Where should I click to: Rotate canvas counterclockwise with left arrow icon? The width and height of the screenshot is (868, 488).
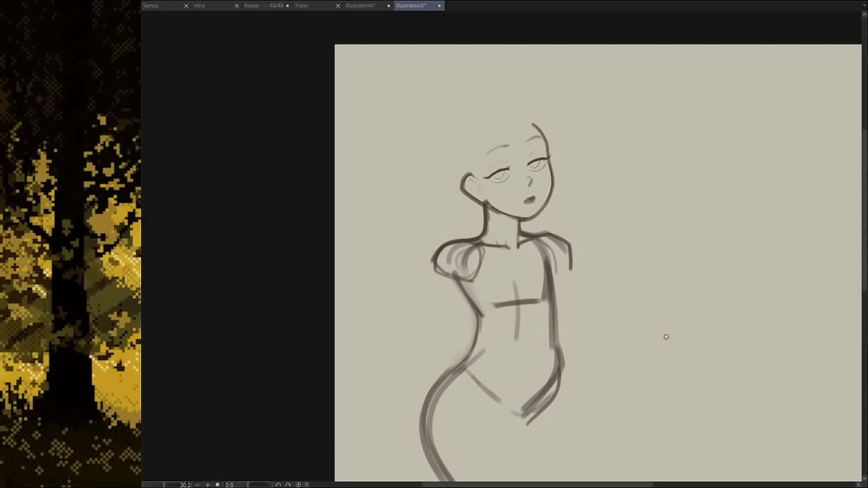click(278, 485)
